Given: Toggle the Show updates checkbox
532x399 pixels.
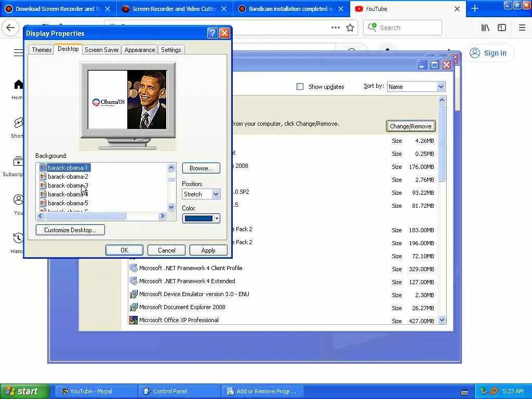Looking at the screenshot, I should [x=300, y=87].
